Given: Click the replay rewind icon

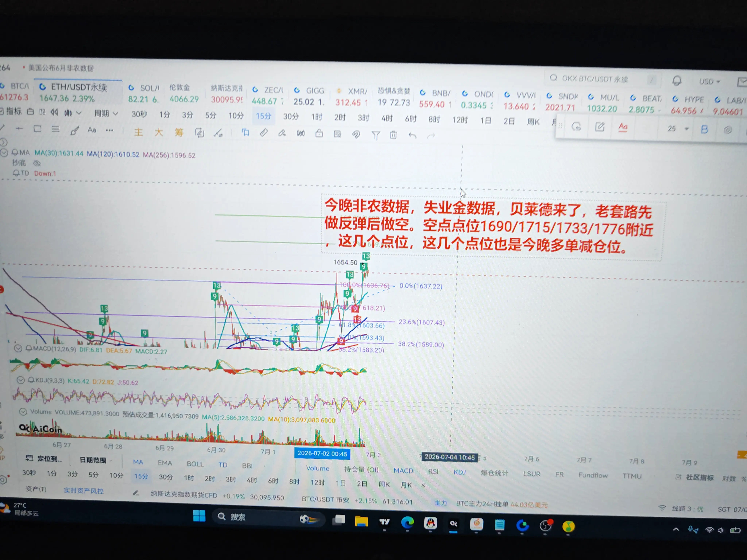Looking at the screenshot, I should click(x=54, y=112).
